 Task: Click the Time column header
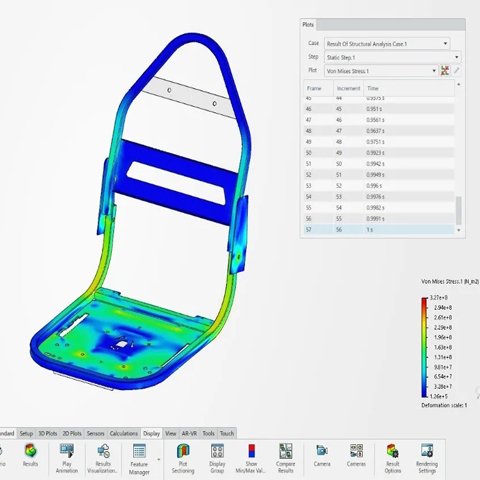409,88
